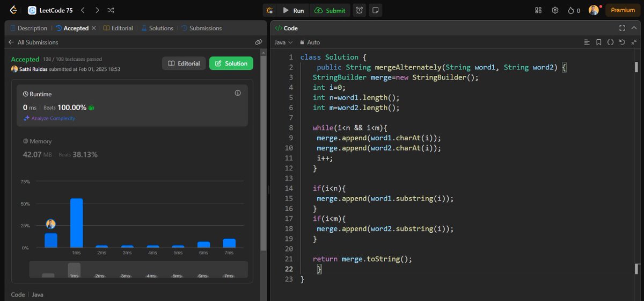644x301 pixels.
Task: Open the timer alarm clock icon
Action: [x=360, y=10]
